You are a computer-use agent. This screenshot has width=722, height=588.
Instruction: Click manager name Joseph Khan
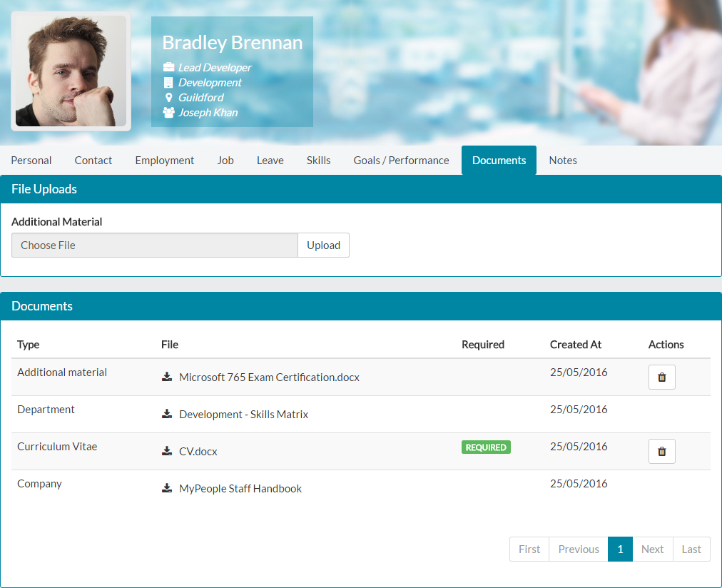[x=208, y=112]
